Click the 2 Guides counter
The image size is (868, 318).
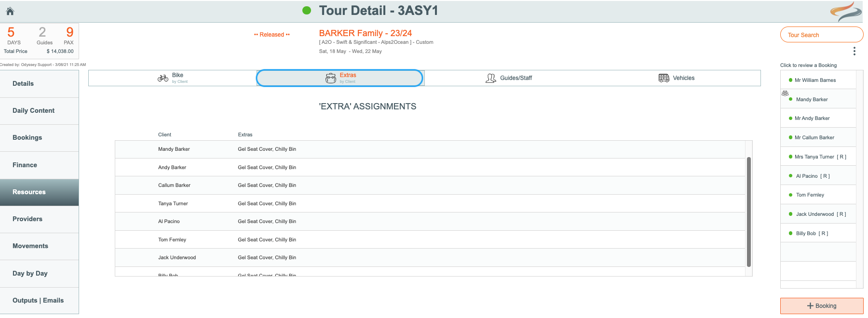(x=44, y=36)
